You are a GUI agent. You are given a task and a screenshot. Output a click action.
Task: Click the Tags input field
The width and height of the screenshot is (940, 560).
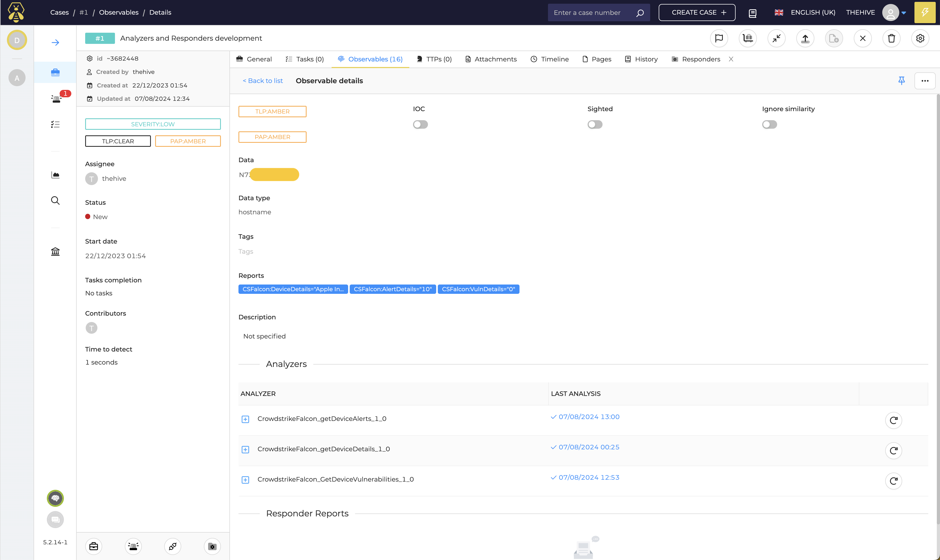pyautogui.click(x=246, y=251)
